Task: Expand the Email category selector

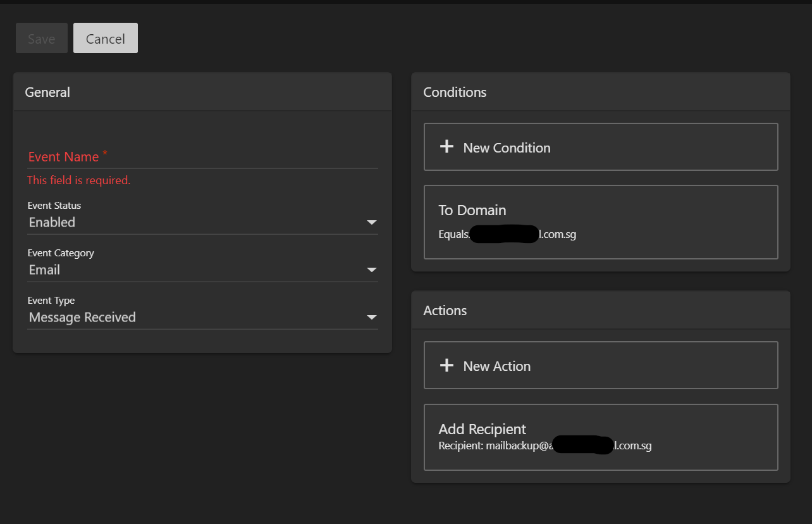Action: tap(190, 270)
